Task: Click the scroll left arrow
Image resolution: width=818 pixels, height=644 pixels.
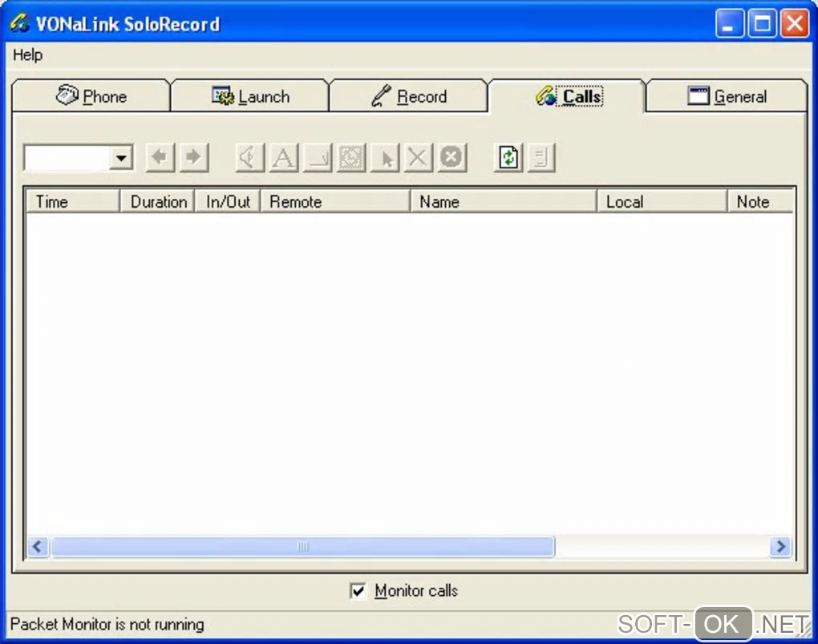Action: (x=38, y=546)
